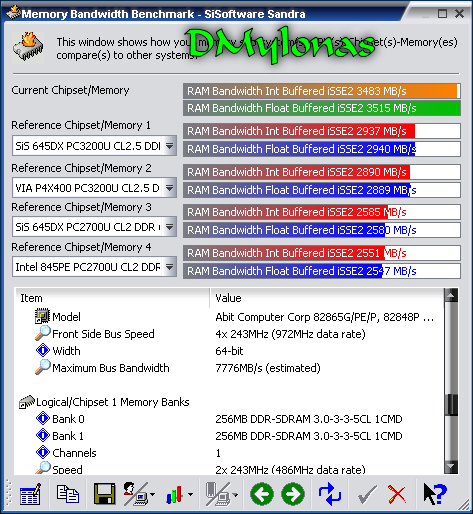Click the blue Float Buffered 2547 MB/s bar
This screenshot has height=514, width=473.
coord(322,271)
